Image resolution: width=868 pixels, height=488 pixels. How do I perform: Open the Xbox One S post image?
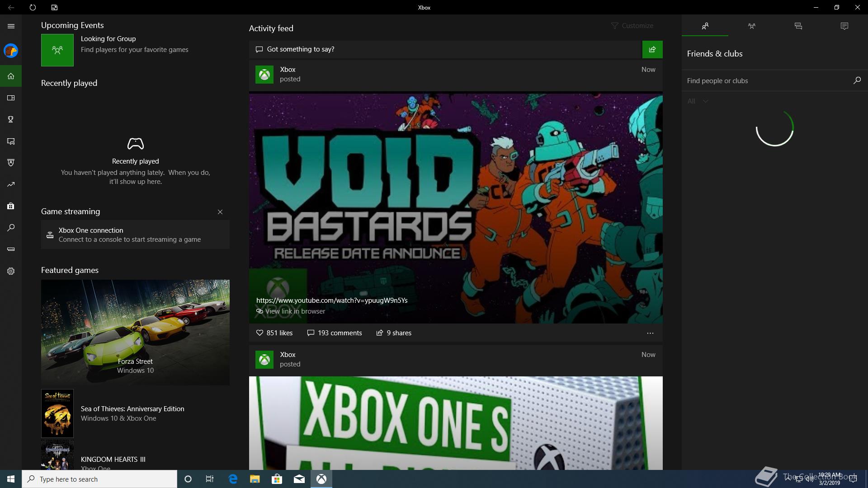pyautogui.click(x=456, y=423)
